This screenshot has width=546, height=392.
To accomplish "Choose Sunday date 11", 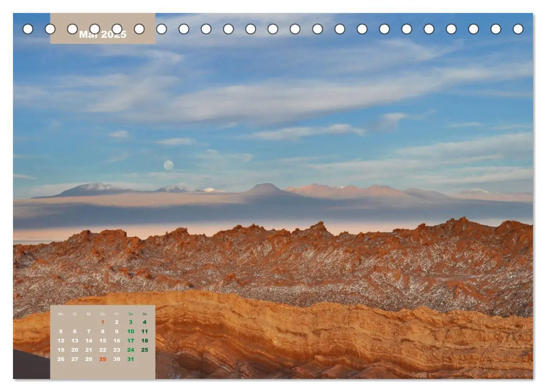I will [x=145, y=331].
